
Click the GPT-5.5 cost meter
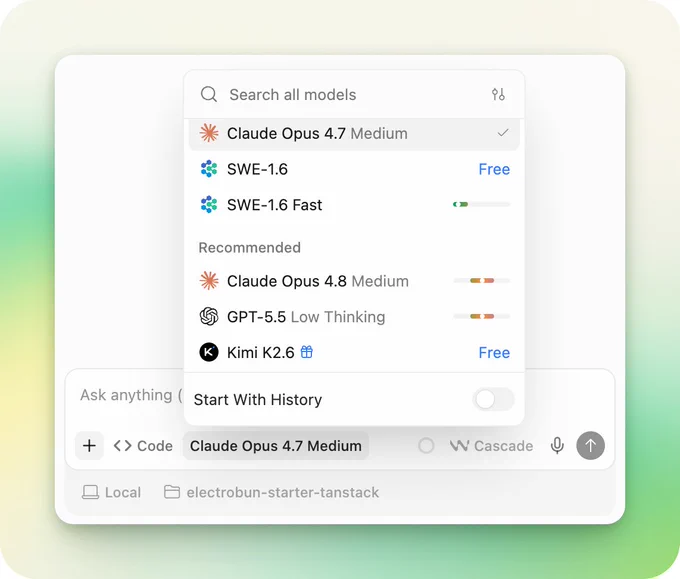point(481,316)
